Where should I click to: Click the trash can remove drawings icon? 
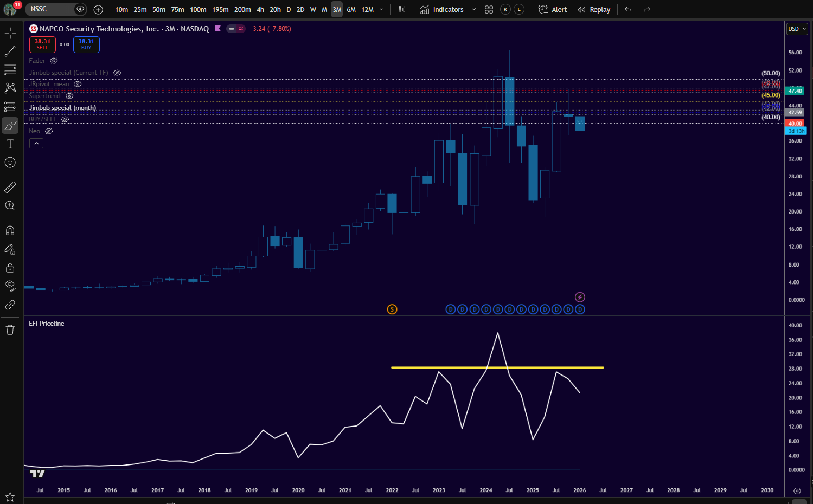pos(10,330)
